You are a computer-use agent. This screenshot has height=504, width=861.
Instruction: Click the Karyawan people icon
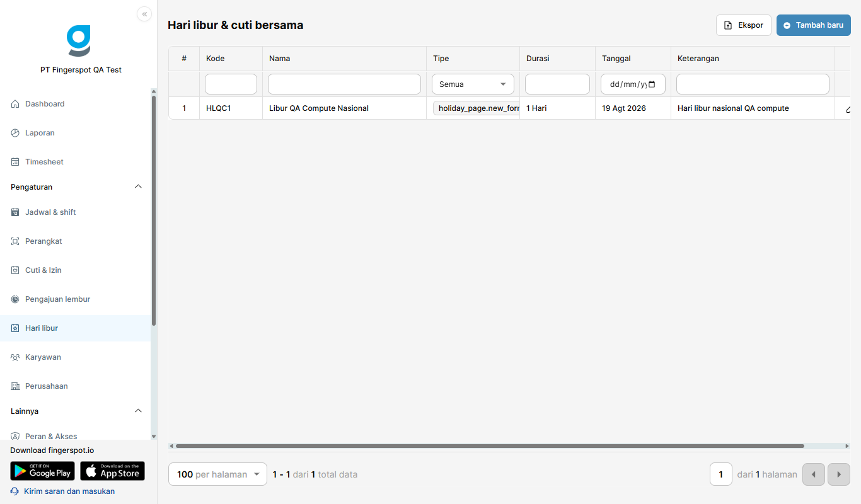tap(15, 357)
